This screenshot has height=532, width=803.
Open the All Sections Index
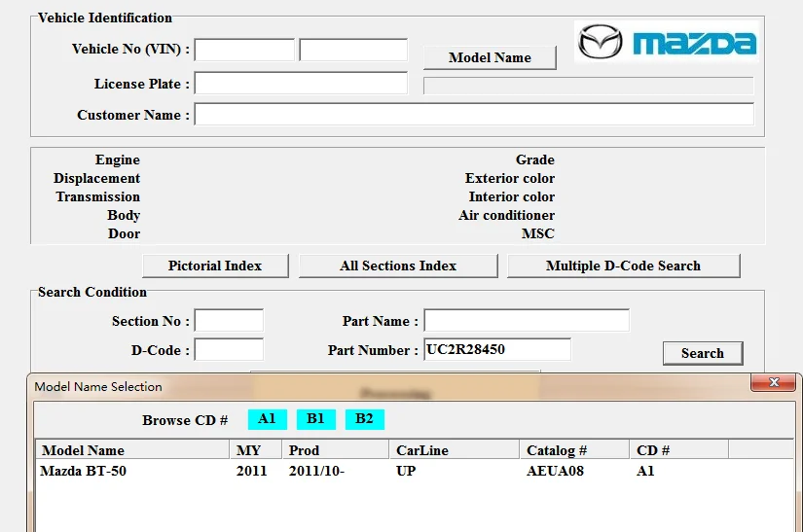[398, 266]
